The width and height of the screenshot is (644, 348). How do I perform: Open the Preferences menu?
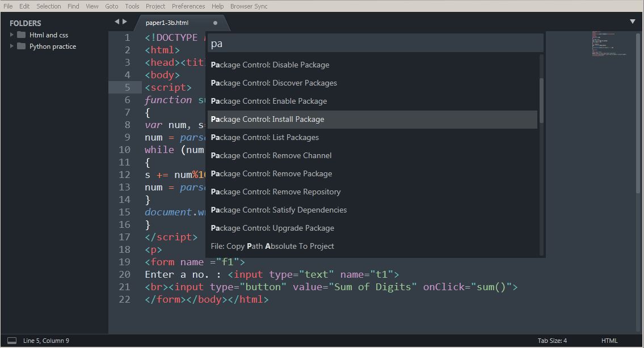coord(188,6)
